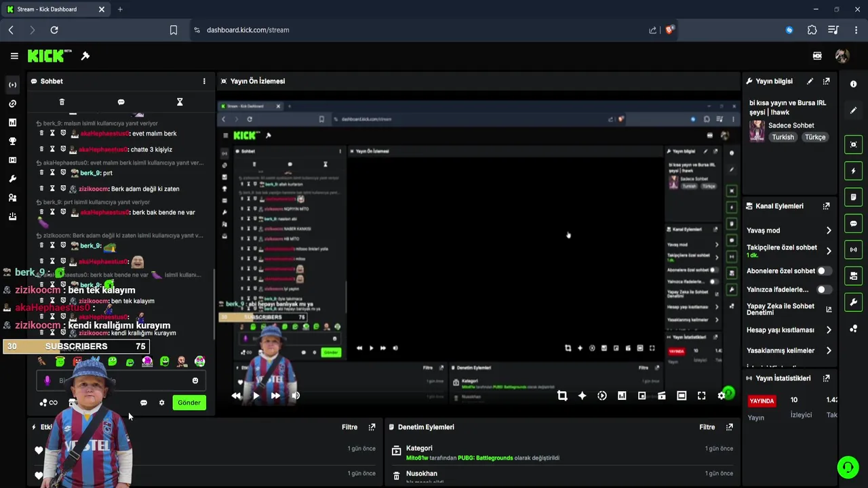
Task: Open a new browser tab
Action: point(120,9)
